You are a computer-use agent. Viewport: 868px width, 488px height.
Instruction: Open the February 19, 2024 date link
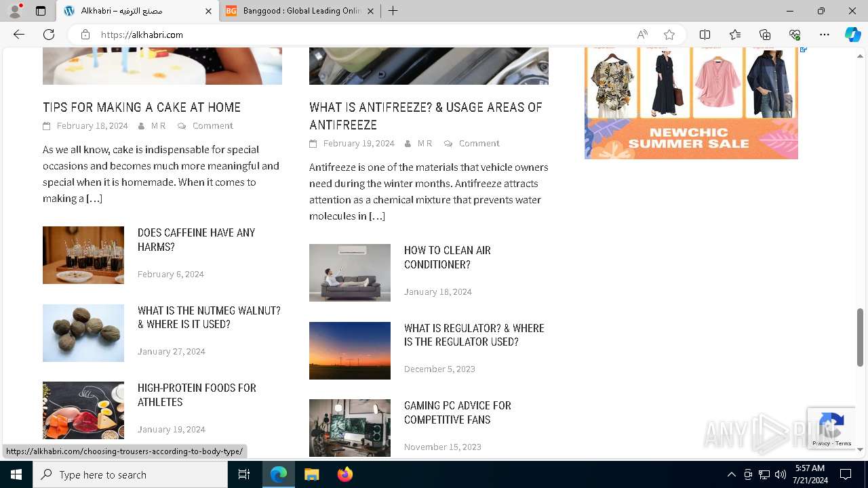click(x=359, y=144)
